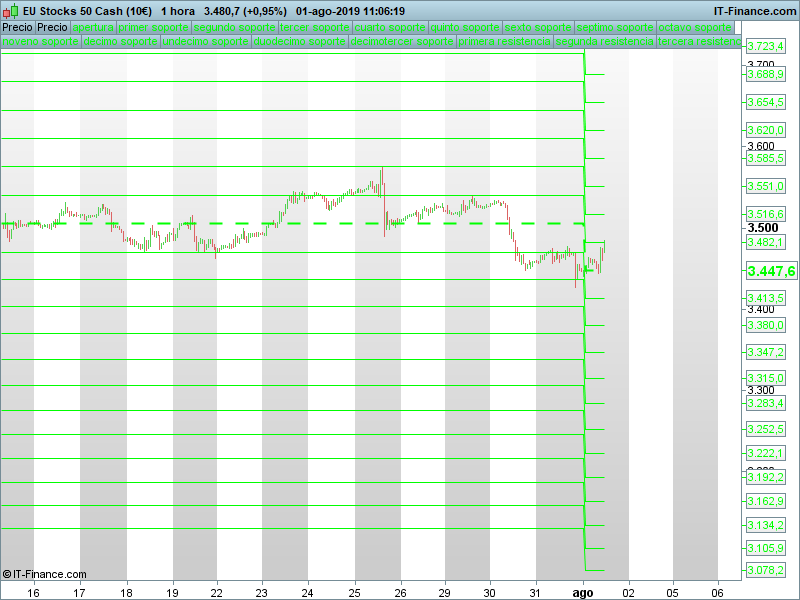
Task: Click the 01-ago-2019 11:06:19 timestamp
Action: click(x=351, y=11)
